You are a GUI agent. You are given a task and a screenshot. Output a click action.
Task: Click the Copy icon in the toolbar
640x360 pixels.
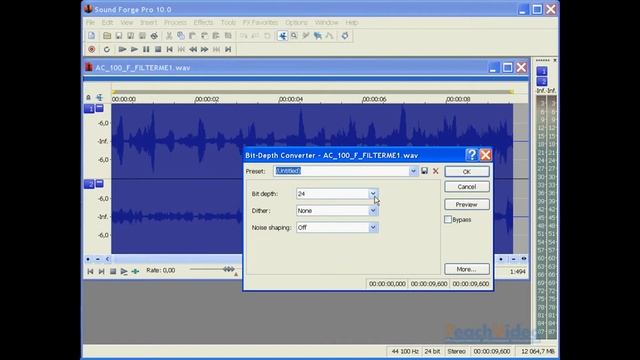(181, 36)
